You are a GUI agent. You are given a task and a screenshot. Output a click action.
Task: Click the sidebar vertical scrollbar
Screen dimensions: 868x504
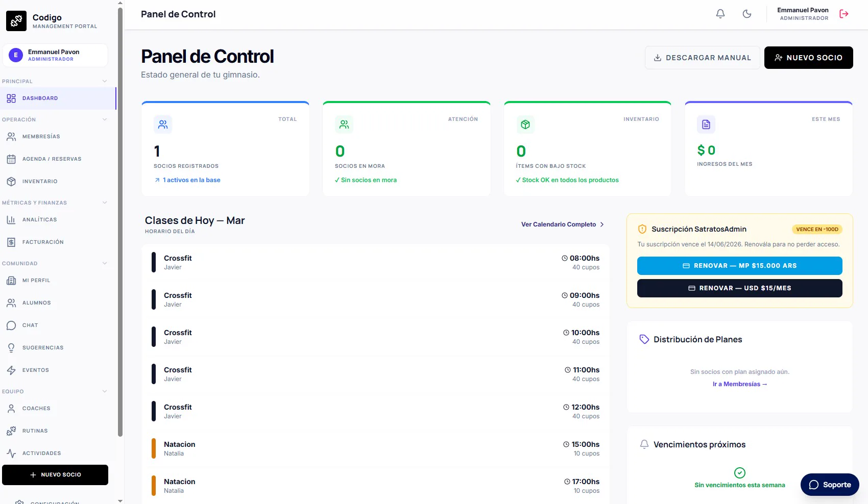coord(120,222)
